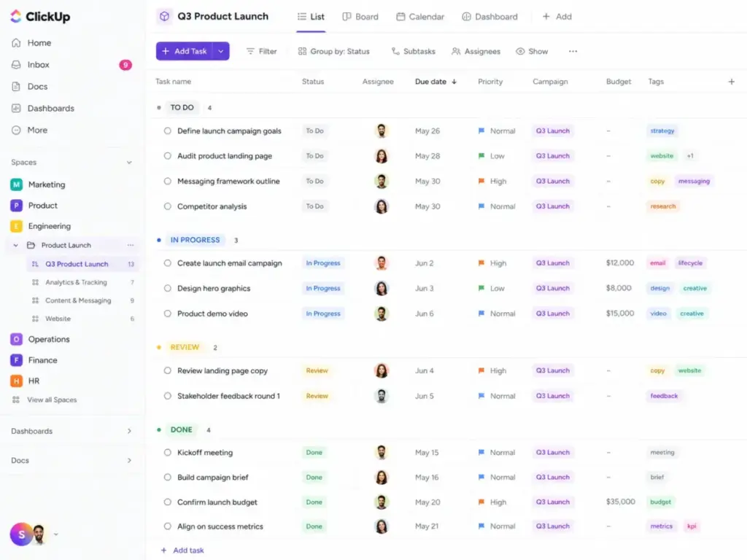Screen dimensions: 747x560
Task: Click the Q3 Product Launch cube icon
Action: click(x=164, y=17)
